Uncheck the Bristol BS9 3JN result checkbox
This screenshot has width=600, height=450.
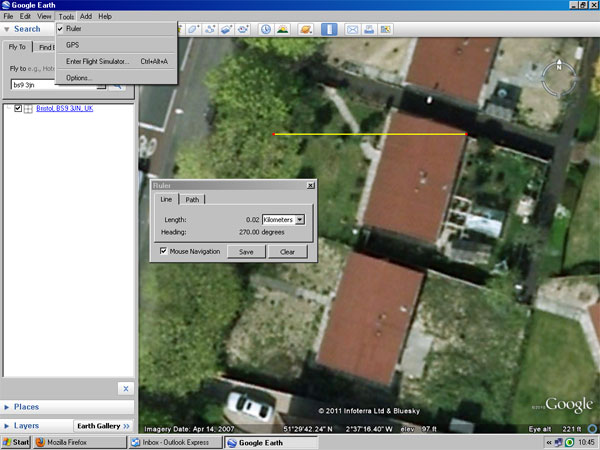[x=18, y=108]
